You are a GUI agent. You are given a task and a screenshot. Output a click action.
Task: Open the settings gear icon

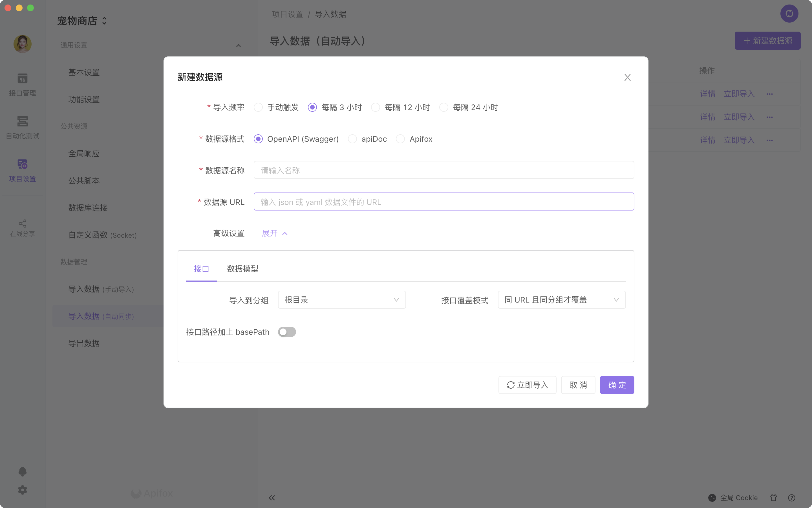[23, 490]
